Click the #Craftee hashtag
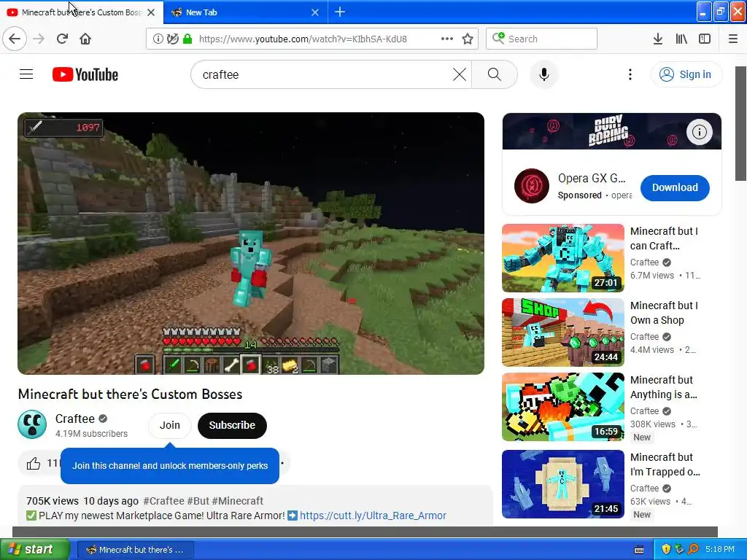 (x=163, y=501)
